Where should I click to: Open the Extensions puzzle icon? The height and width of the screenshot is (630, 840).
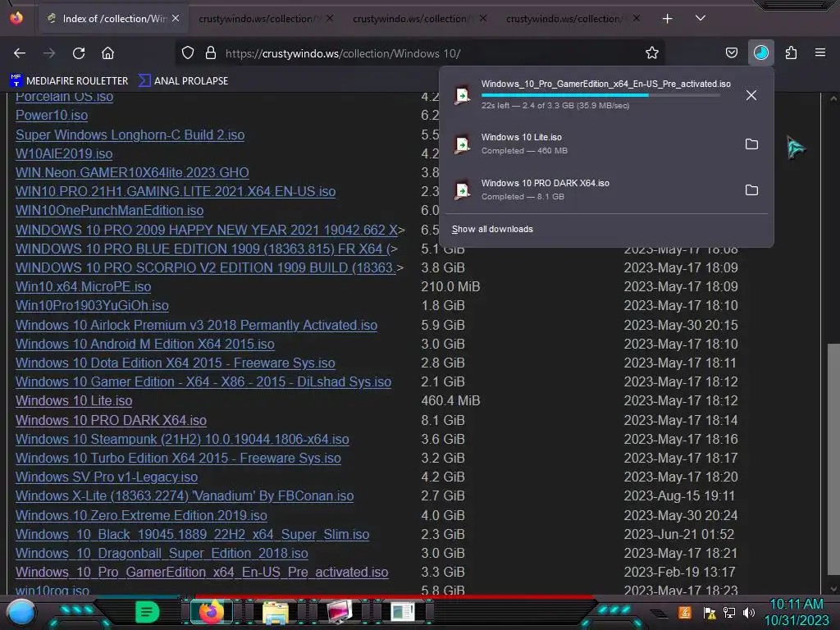point(791,53)
